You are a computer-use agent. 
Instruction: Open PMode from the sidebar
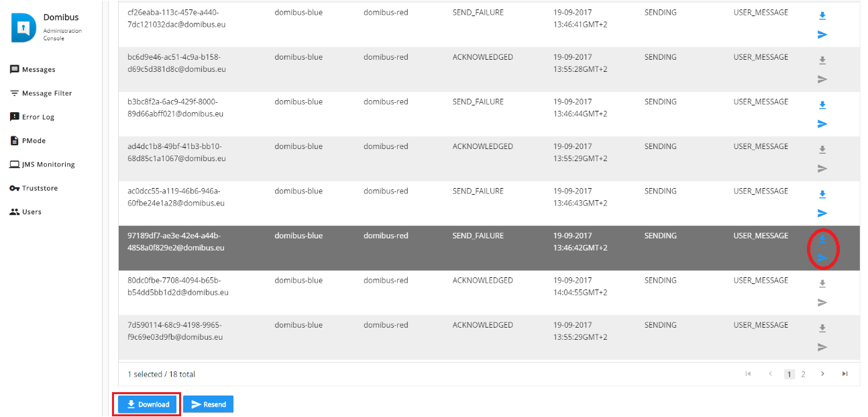tap(34, 141)
